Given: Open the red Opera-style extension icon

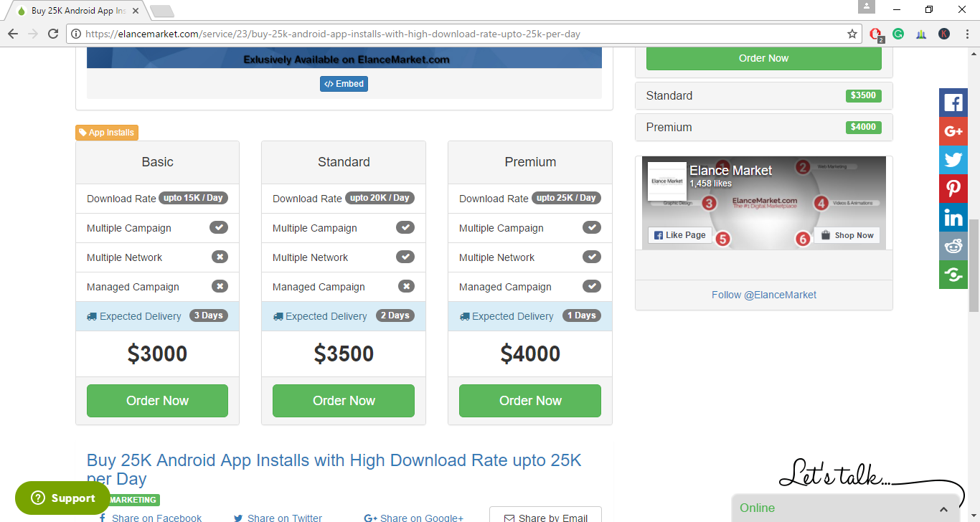Looking at the screenshot, I should click(x=876, y=34).
